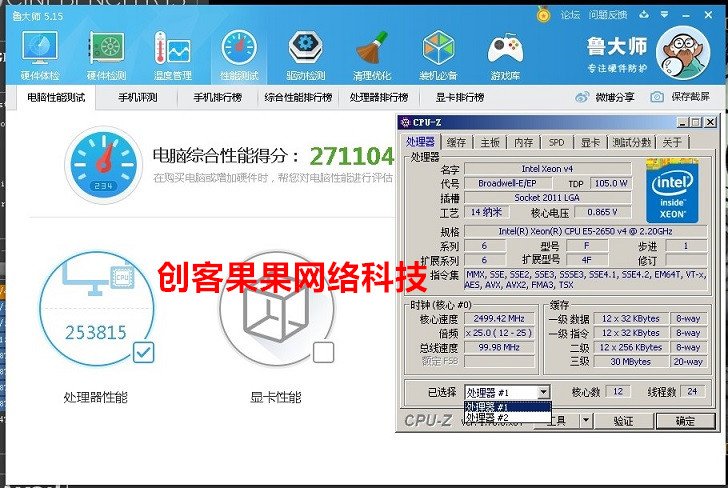This screenshot has width=728, height=488.
Task: Click the 名字 field Intel Xeon v4
Action: click(547, 169)
